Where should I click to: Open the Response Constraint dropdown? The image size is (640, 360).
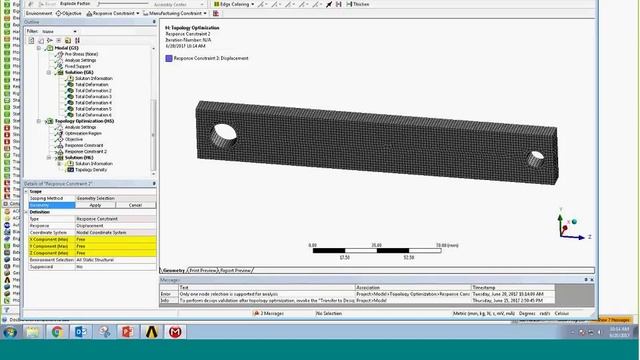pos(113,13)
